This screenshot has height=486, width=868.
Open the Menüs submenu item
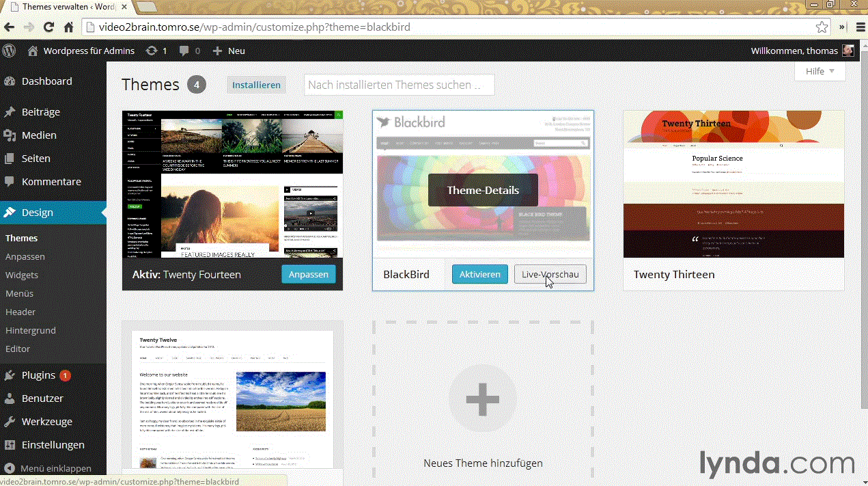coord(19,293)
